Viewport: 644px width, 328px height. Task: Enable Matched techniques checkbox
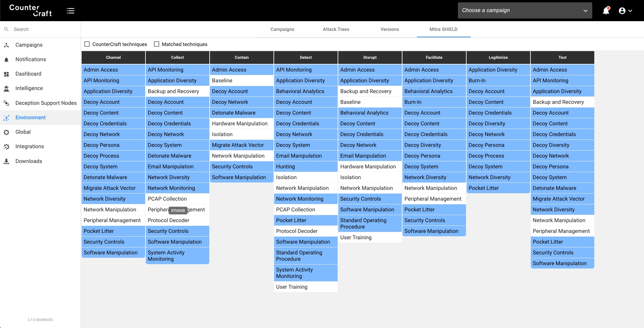[x=157, y=44]
